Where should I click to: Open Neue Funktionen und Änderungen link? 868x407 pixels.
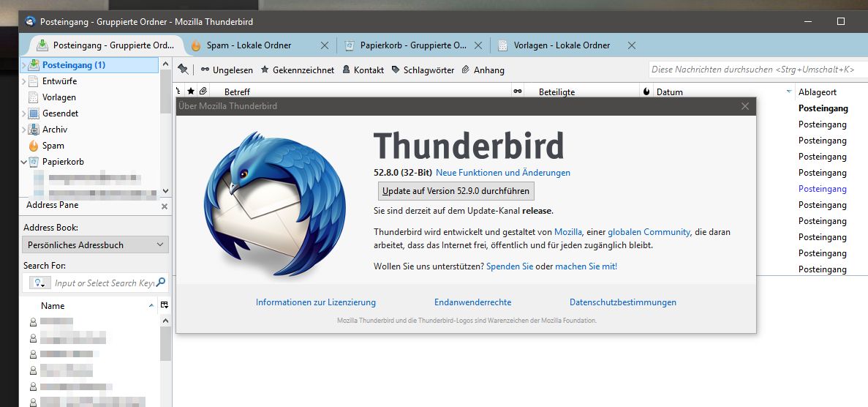[503, 173]
